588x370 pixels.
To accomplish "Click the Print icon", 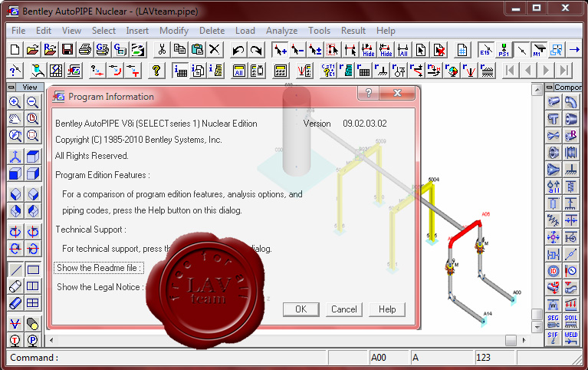I will [85, 50].
